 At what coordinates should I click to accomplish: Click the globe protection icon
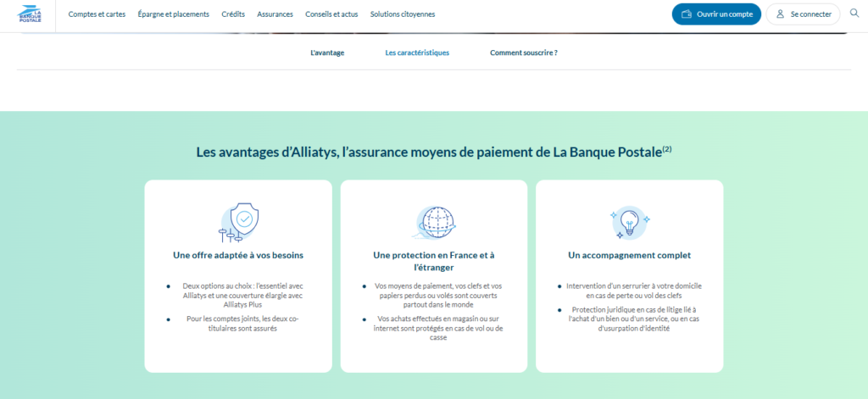[x=434, y=223]
